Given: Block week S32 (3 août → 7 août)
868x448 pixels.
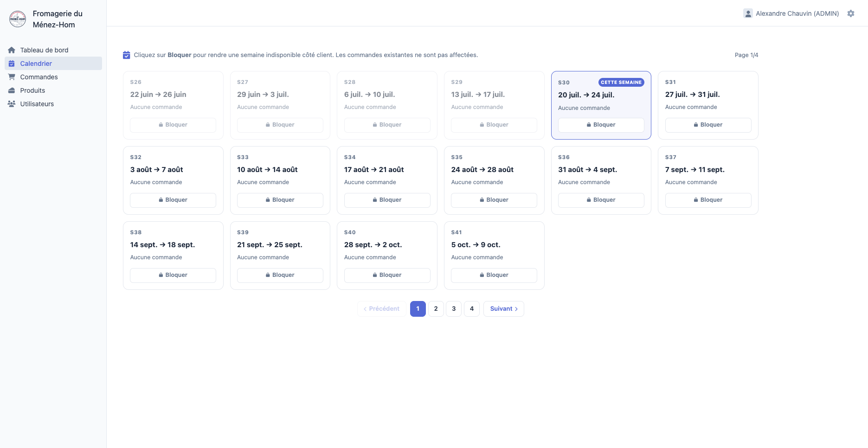Looking at the screenshot, I should click(173, 200).
